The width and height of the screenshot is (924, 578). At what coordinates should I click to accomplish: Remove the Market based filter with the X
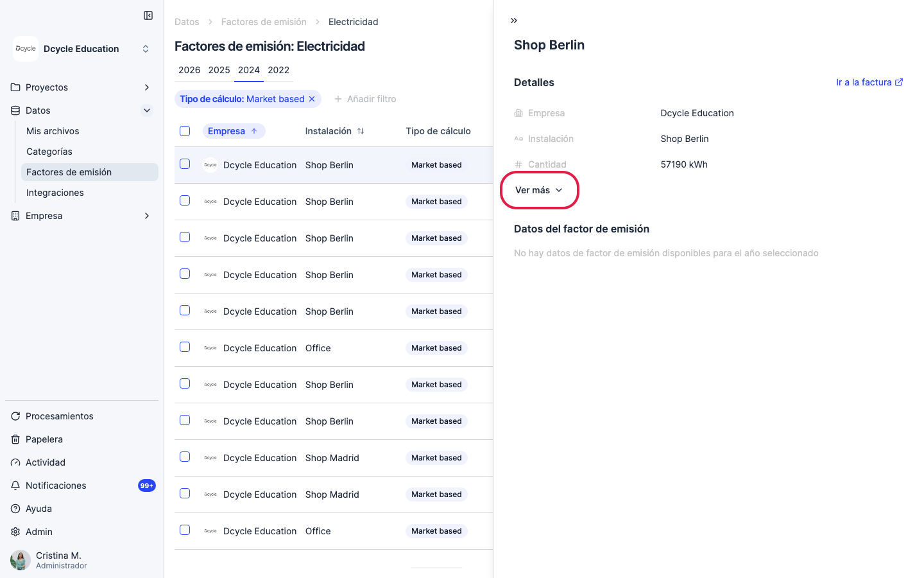312,99
